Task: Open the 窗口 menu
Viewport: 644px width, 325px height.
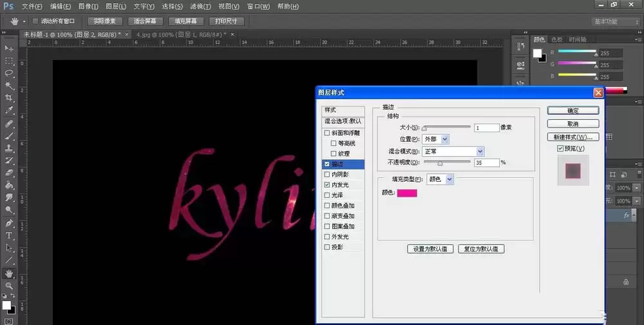Action: (259, 6)
